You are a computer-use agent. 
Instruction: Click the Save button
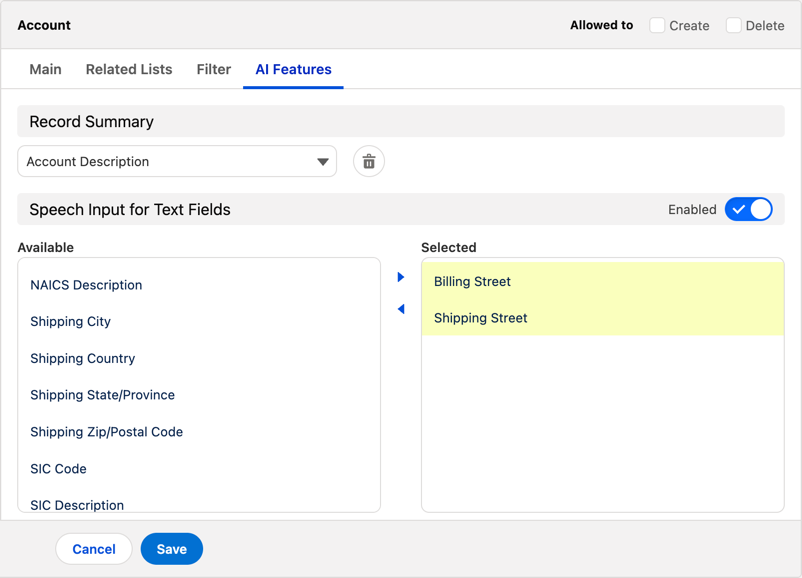point(171,548)
